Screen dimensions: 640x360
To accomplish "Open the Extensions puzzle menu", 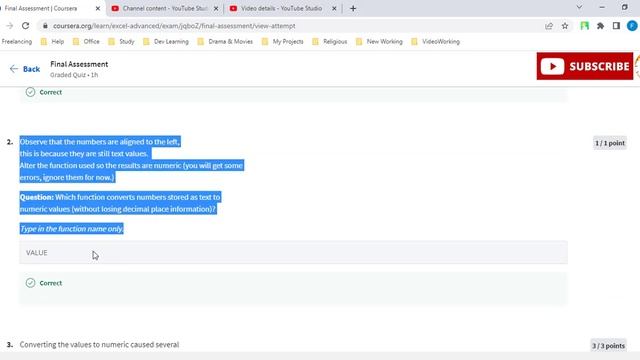I will point(600,26).
